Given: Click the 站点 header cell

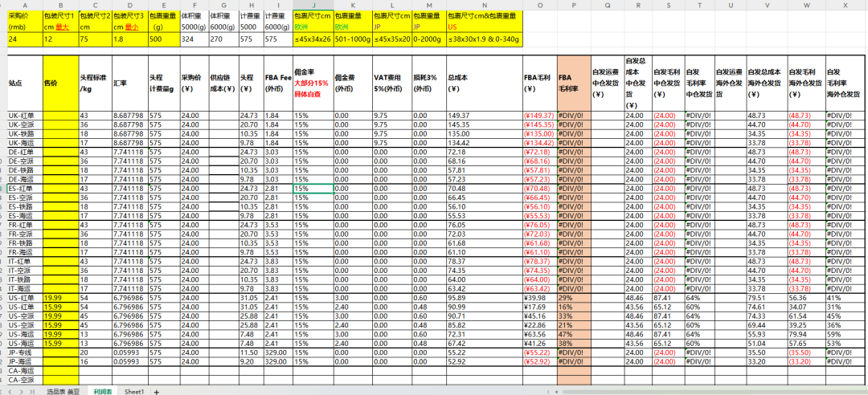Looking at the screenshot, I should [25, 83].
